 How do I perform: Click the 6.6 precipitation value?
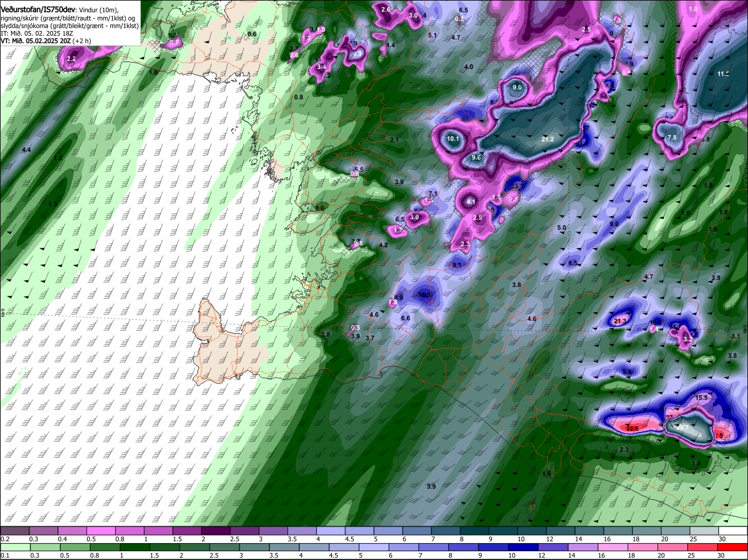pos(406,318)
